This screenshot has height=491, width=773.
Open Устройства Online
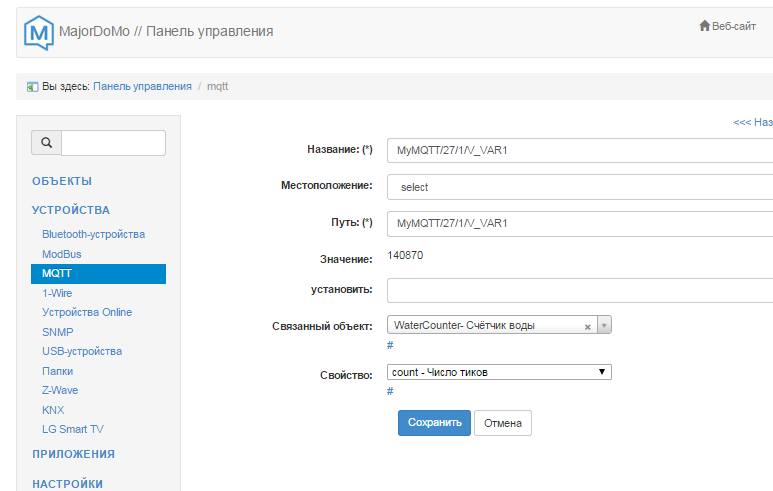coord(87,312)
